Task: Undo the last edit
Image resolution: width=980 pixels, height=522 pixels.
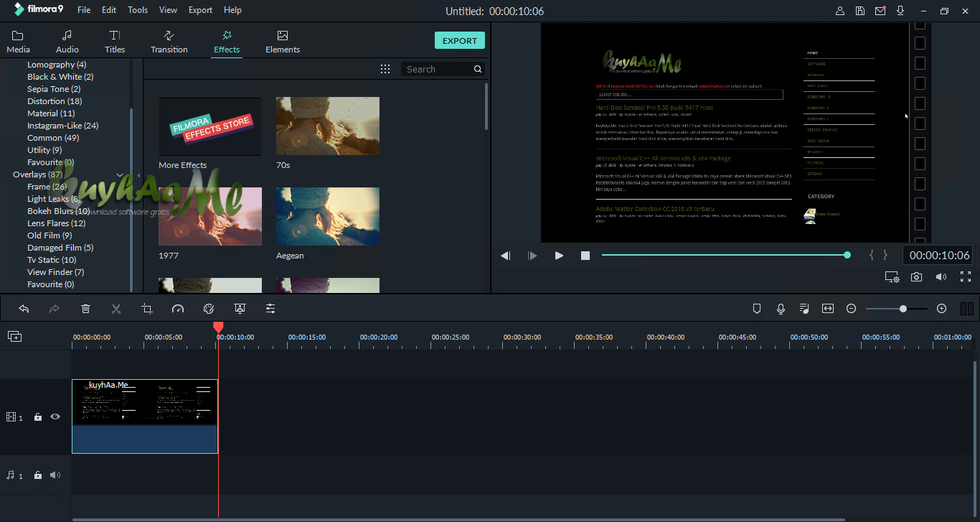Action: pyautogui.click(x=24, y=309)
